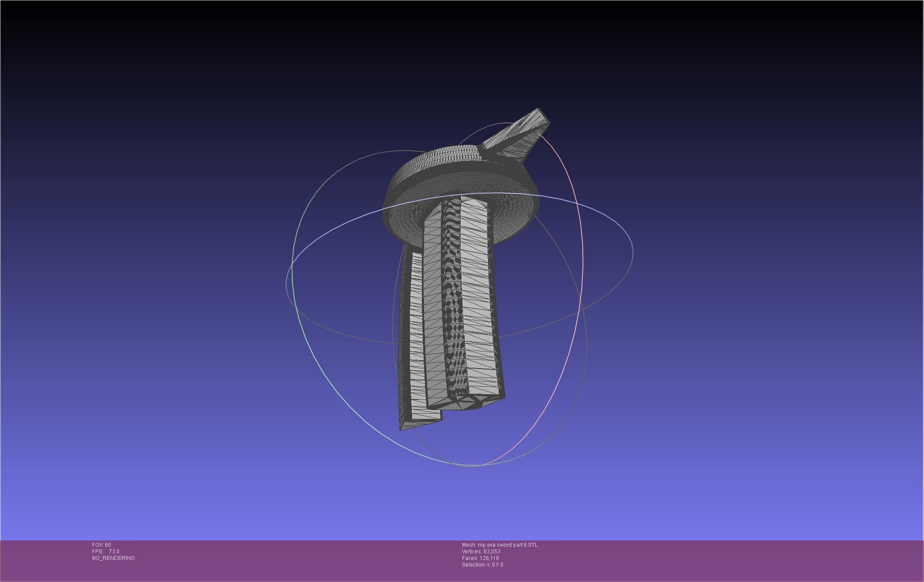Click the 'Faces: 126,118' info text

[x=480, y=558]
